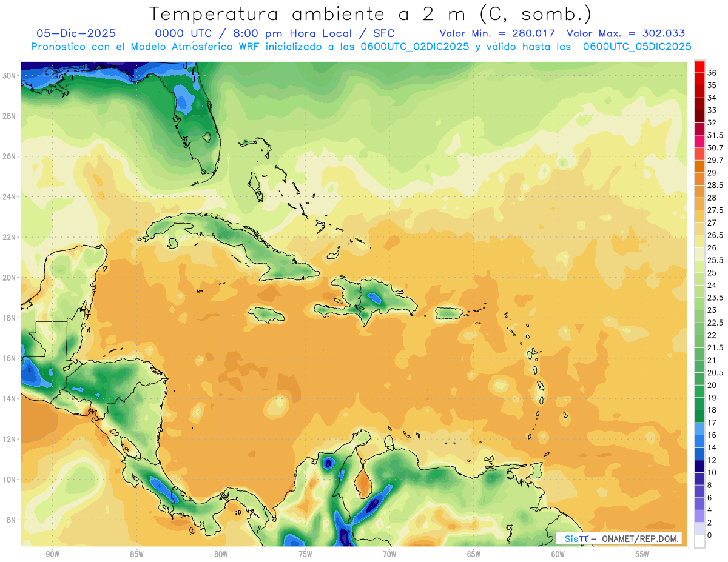Image resolution: width=728 pixels, height=562 pixels.
Task: Click the 26N latitude label
Action: tap(10, 156)
